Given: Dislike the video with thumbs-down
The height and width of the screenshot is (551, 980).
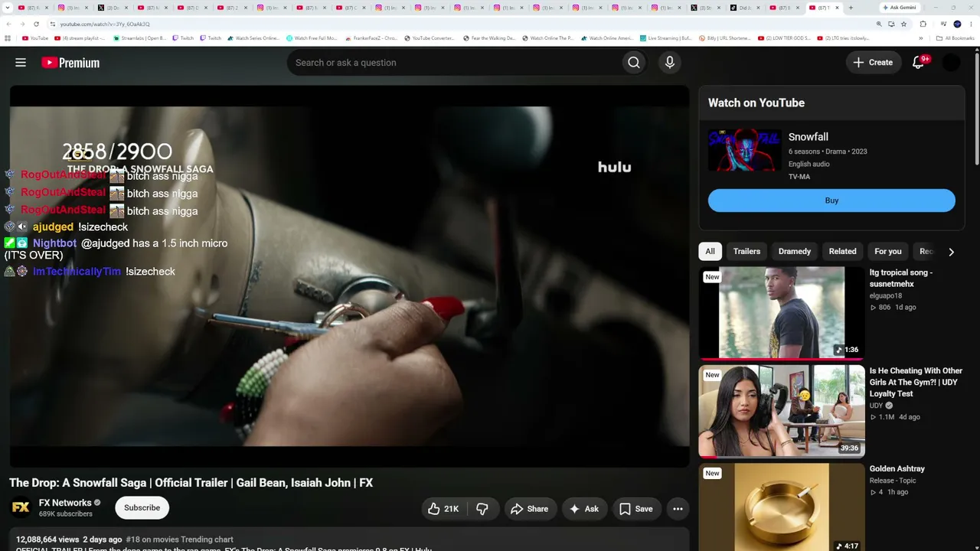Looking at the screenshot, I should coord(482,509).
